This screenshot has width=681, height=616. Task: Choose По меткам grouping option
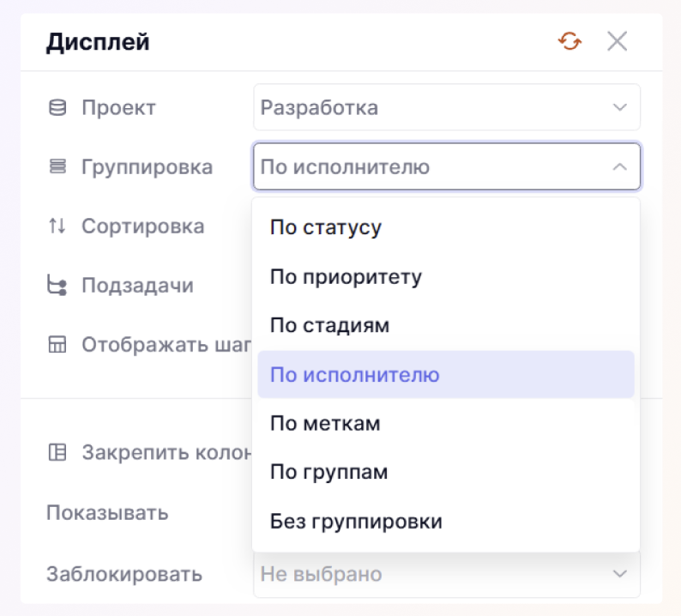325,424
